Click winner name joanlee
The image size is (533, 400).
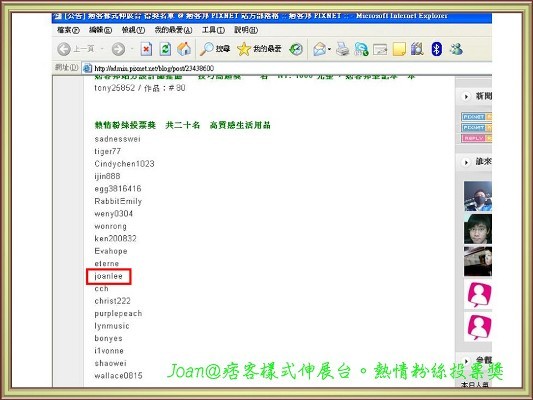click(x=108, y=276)
